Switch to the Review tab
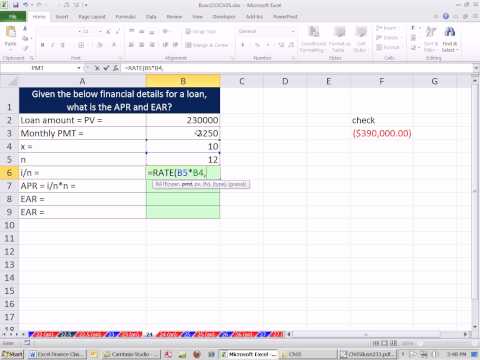The image size is (480, 360). [x=174, y=17]
